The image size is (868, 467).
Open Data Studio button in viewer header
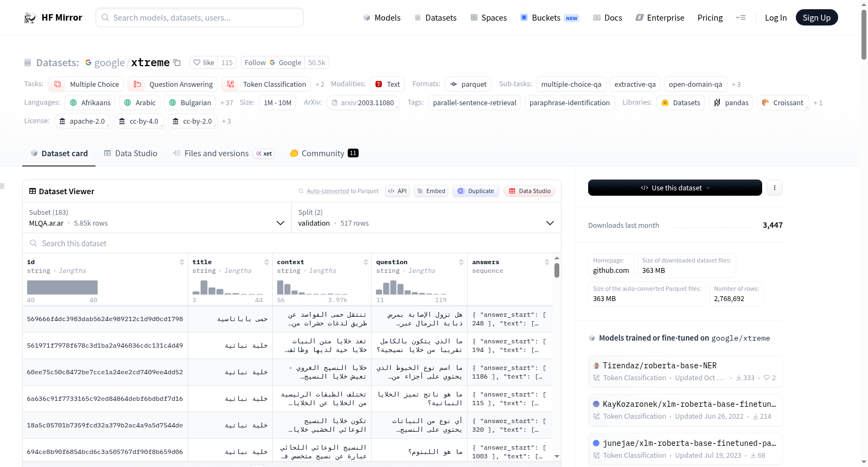click(529, 191)
